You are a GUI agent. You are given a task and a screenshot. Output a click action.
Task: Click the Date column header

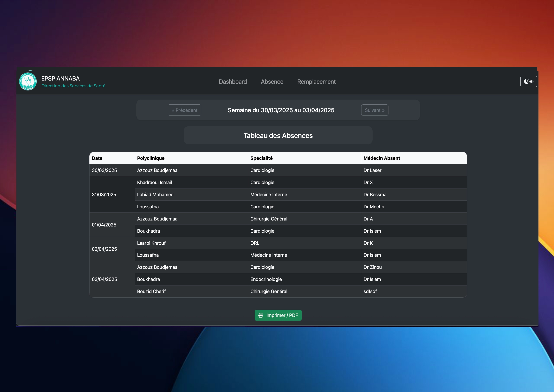97,158
